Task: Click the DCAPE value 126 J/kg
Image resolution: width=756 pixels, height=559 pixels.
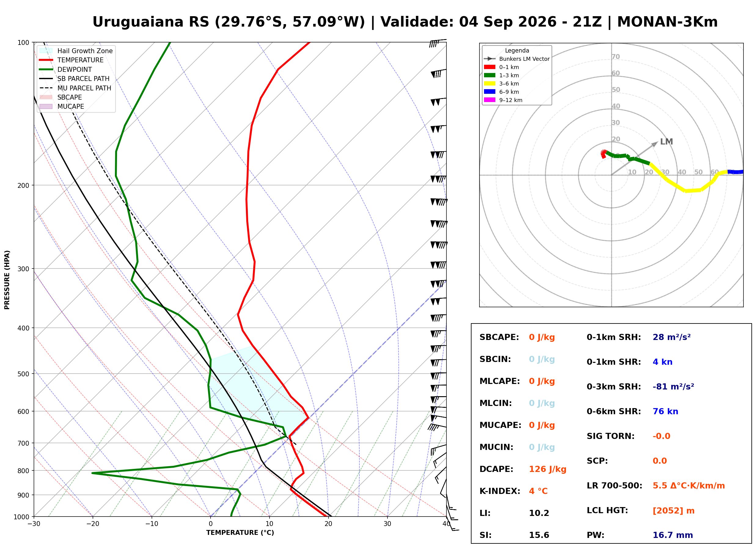Action: [548, 470]
